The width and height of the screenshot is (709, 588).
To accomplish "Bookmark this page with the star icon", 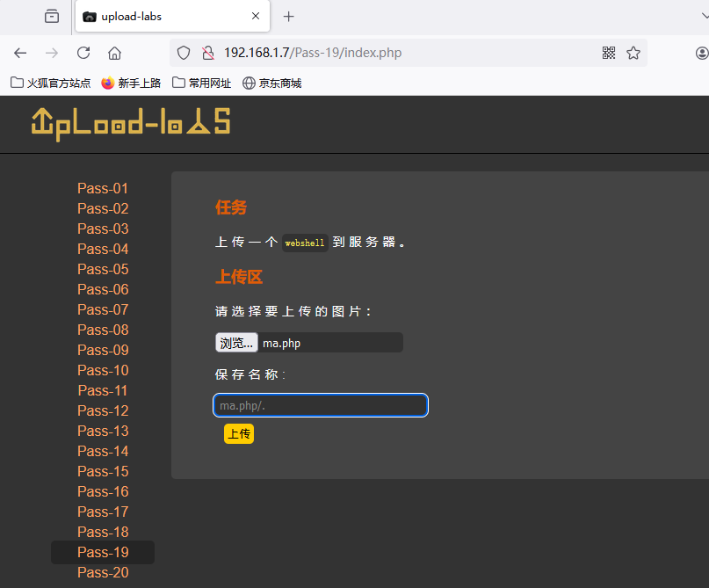I will pos(633,53).
